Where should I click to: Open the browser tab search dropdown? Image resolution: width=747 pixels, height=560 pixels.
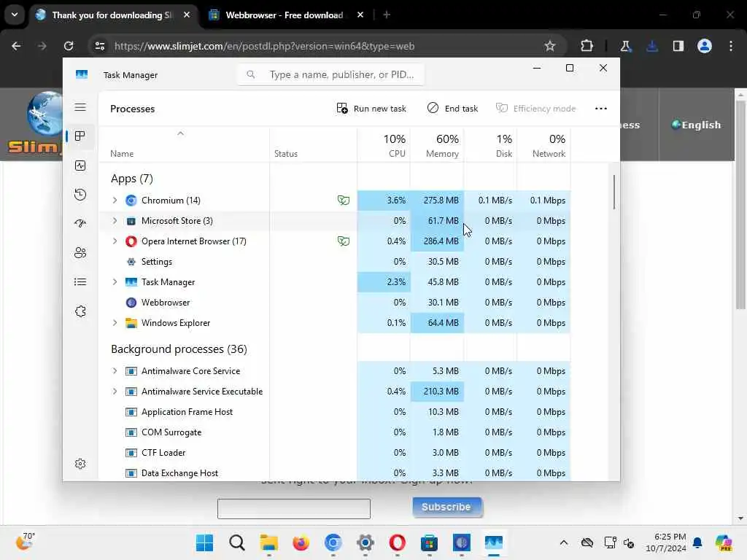(x=15, y=15)
